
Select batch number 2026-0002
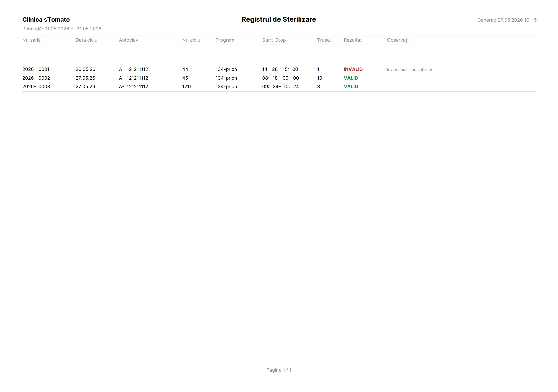[x=36, y=78]
